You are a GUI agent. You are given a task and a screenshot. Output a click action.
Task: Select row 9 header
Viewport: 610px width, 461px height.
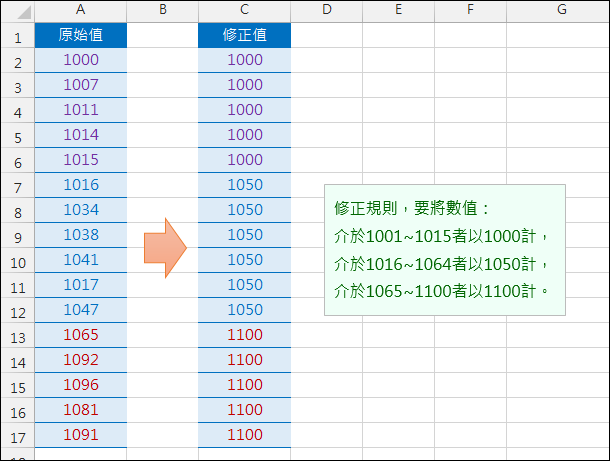[18, 236]
